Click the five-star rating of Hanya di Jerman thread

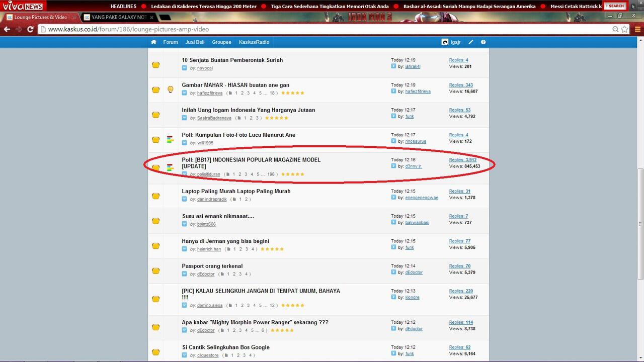click(x=272, y=249)
